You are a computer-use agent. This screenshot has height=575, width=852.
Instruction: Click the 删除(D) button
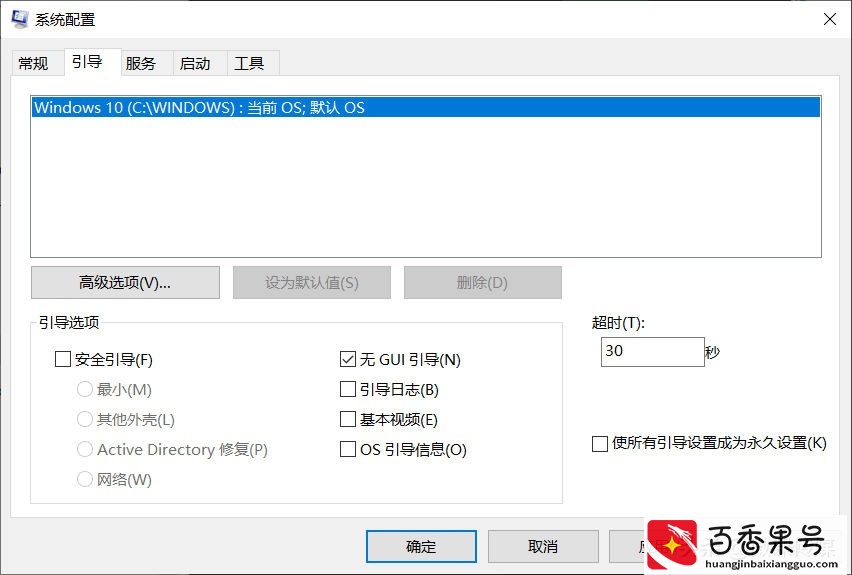click(x=483, y=282)
